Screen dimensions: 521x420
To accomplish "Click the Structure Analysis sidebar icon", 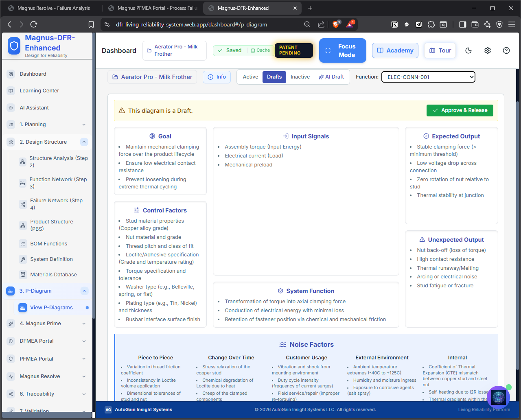I will (22, 162).
